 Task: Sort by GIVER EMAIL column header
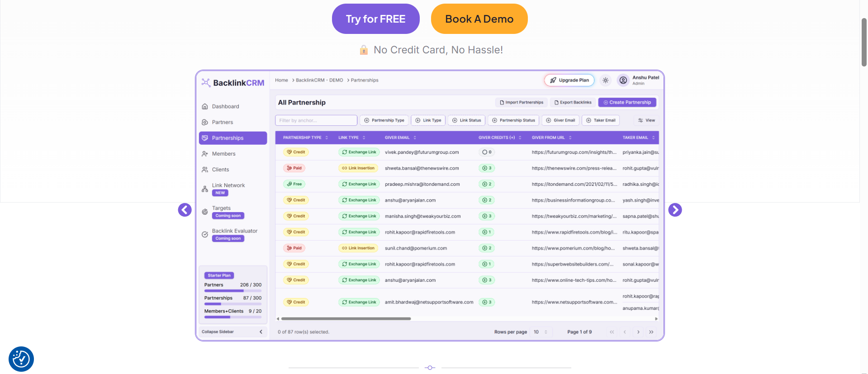(400, 137)
